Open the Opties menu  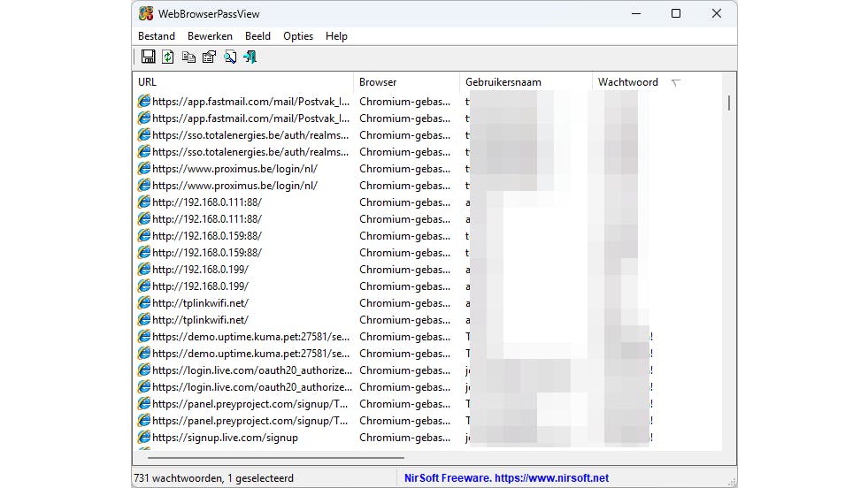pos(298,36)
